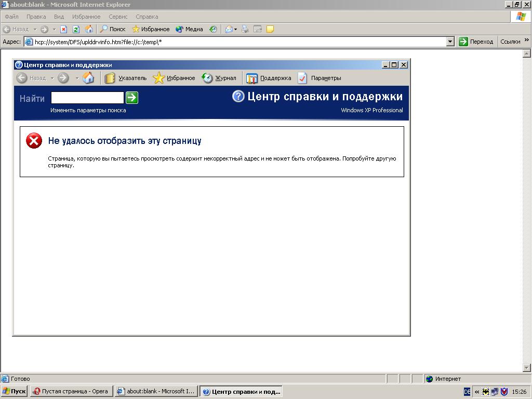Expand hidden tray icons chevron

pyautogui.click(x=477, y=392)
